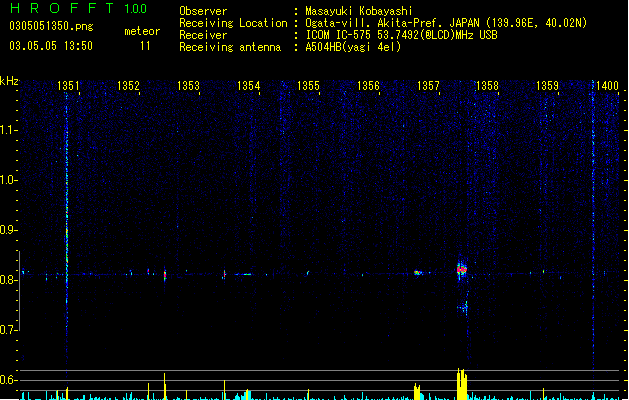
Task: Click the 1355 time axis label
Action: click(x=308, y=86)
